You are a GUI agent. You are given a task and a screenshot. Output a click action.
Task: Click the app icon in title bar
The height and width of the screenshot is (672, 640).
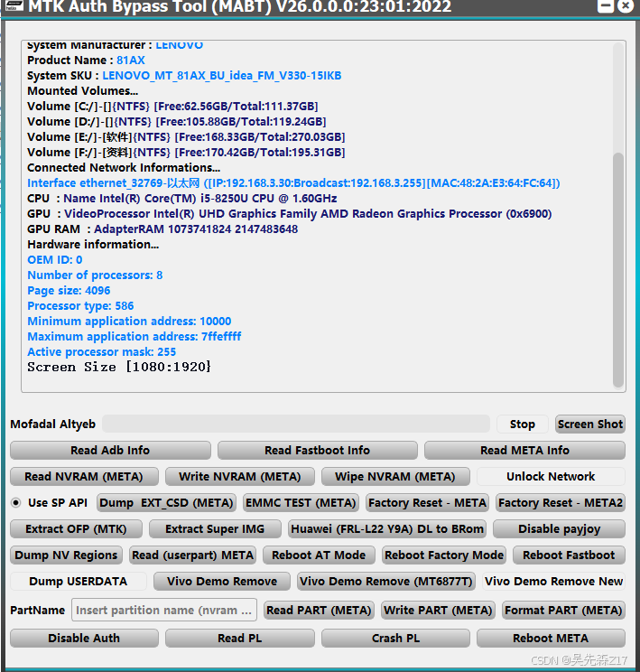tap(14, 5)
